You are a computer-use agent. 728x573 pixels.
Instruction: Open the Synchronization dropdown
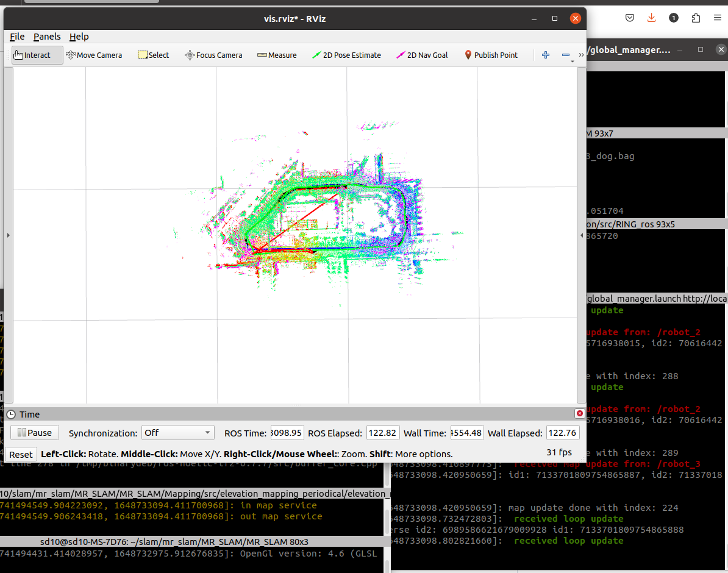pos(178,433)
